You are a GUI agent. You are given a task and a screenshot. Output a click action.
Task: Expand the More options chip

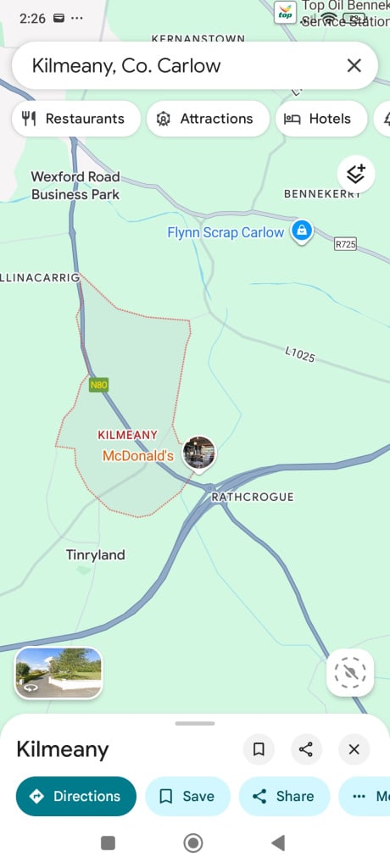365,796
